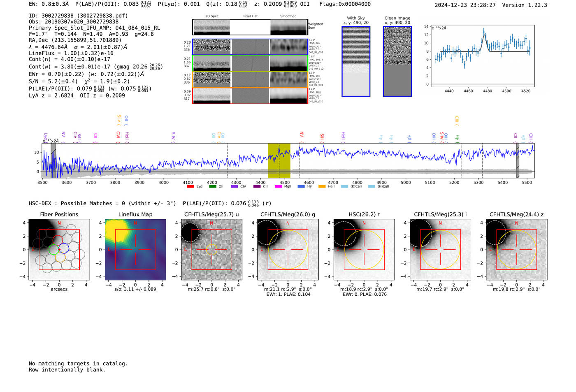This screenshot has height=392, width=576.
Task: Select the orange-bordered 2D spectrum row
Action: click(250, 79)
